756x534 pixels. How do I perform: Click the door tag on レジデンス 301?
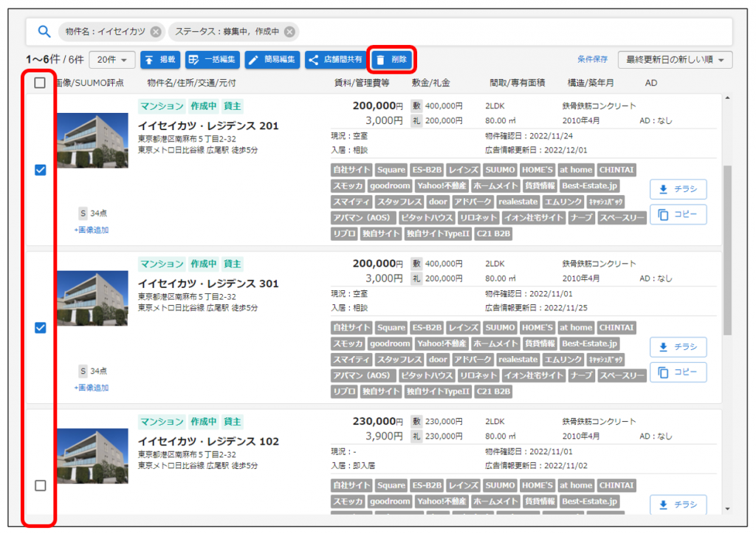438,360
